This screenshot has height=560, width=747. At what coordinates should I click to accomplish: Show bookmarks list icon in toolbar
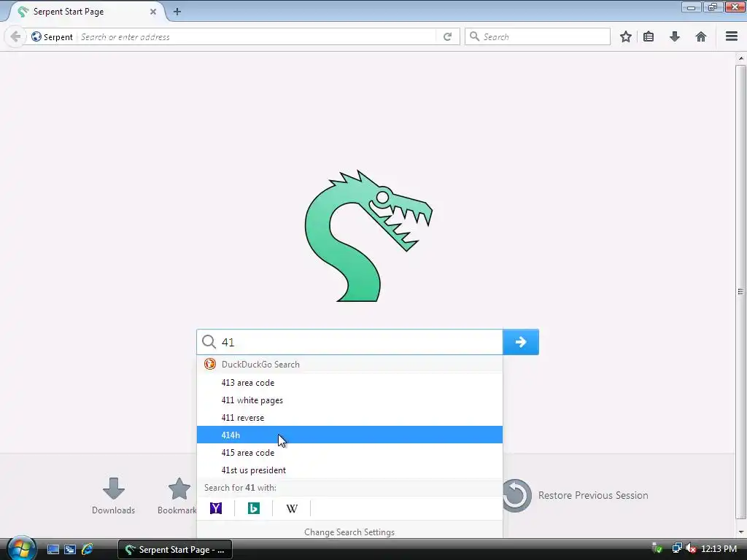649,36
